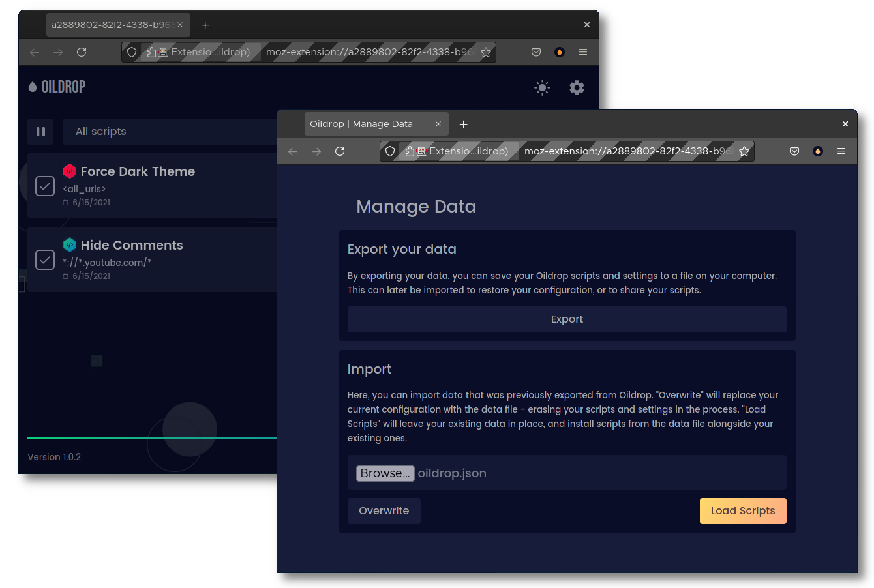874x588 pixels.
Task: Click the Load Scripts button
Action: click(x=743, y=511)
